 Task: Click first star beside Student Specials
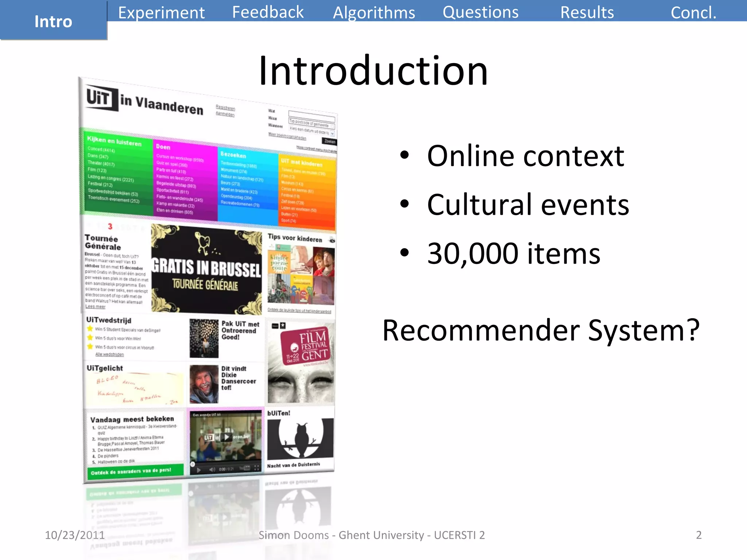(x=90, y=328)
